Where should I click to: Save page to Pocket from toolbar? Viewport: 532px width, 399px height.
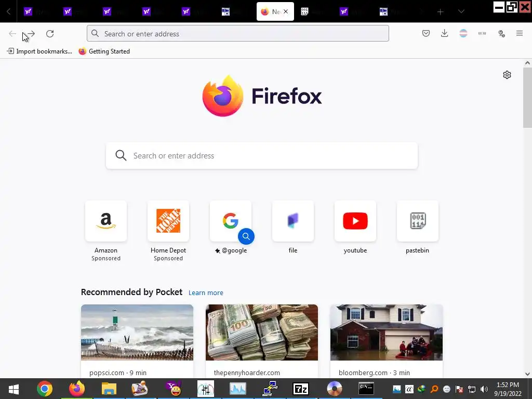pos(426,33)
